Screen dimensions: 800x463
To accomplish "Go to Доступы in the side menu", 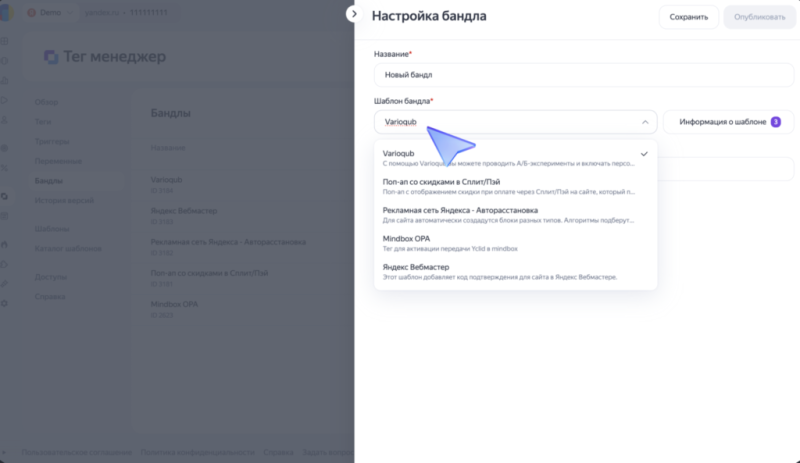I will (x=51, y=277).
